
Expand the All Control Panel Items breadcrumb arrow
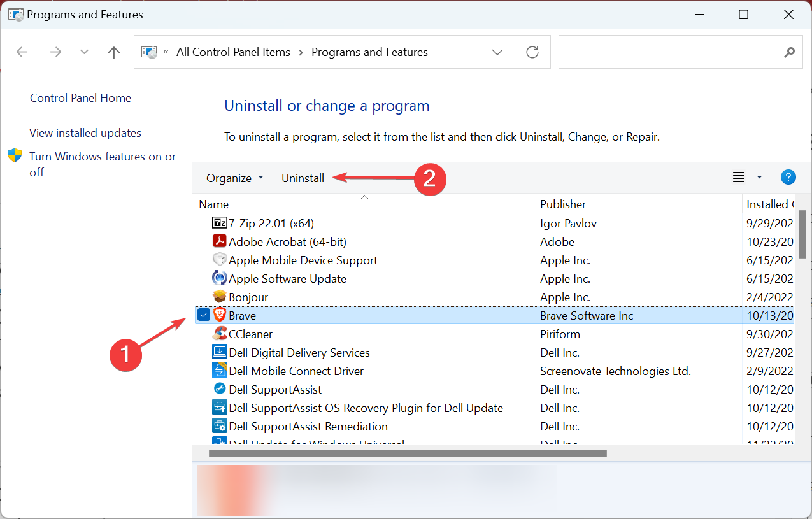[301, 52]
